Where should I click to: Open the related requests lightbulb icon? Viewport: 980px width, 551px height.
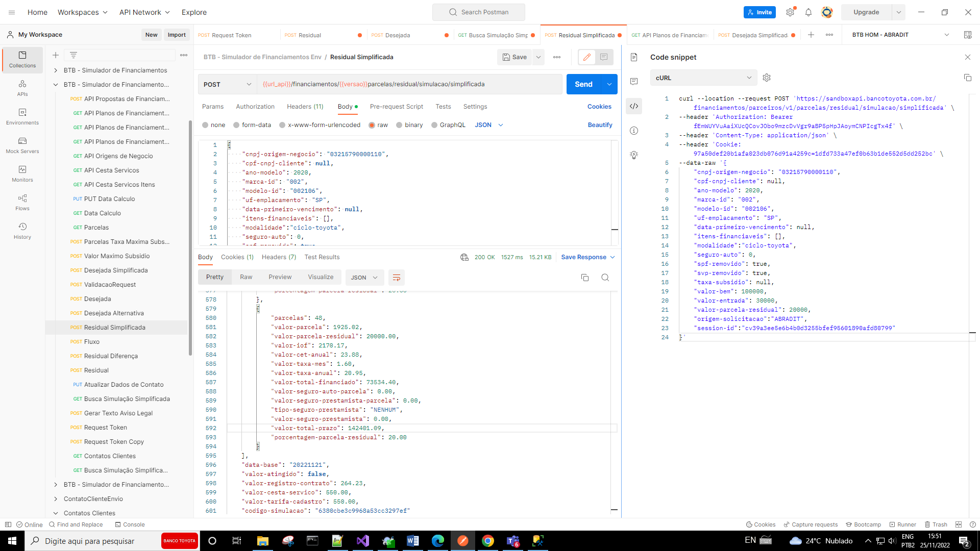[x=634, y=155]
